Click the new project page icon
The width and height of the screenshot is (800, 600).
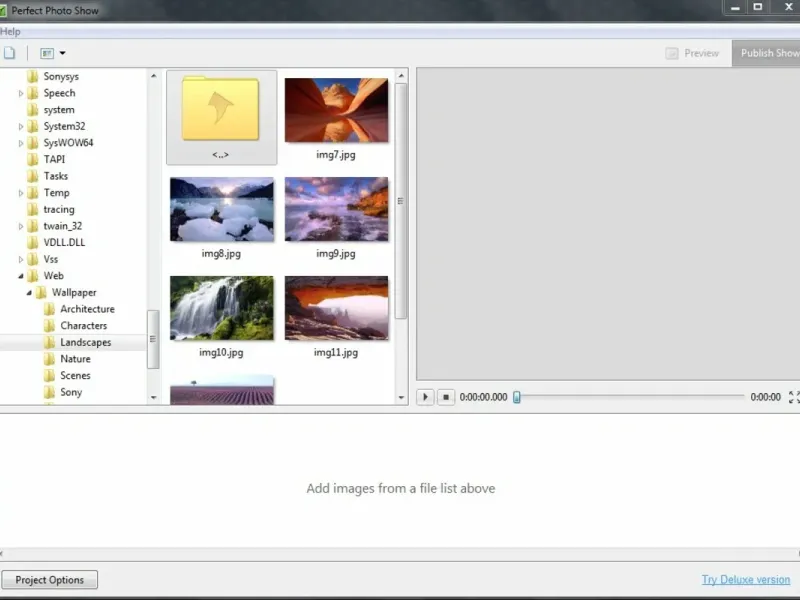pyautogui.click(x=9, y=53)
